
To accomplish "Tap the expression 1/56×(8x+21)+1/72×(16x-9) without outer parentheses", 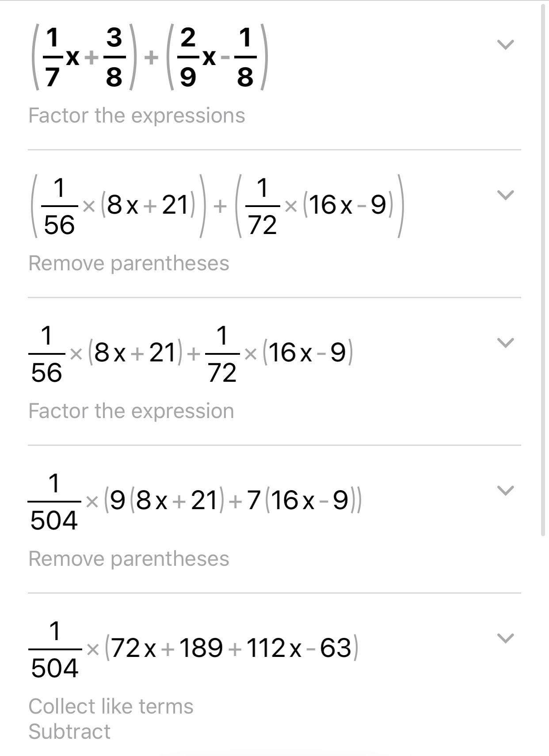I will coord(191,354).
